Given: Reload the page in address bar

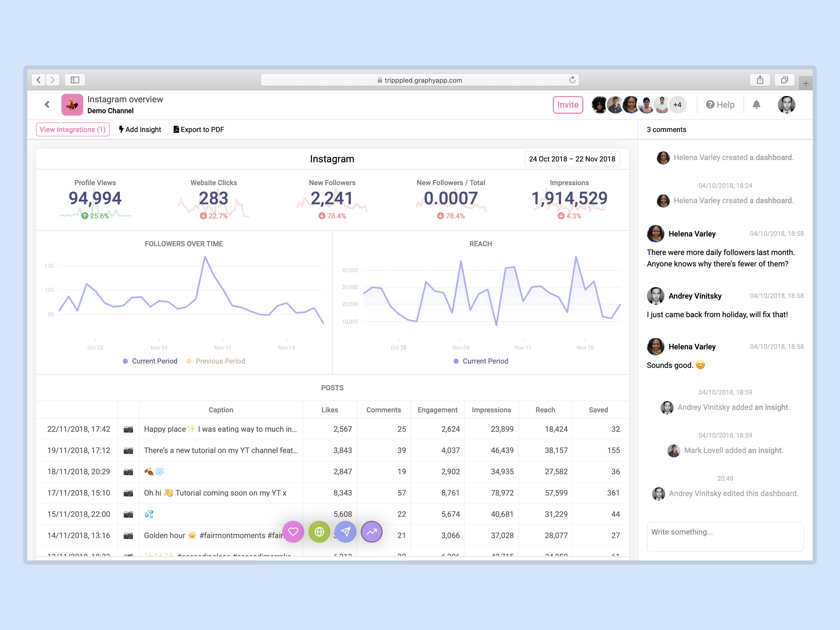Looking at the screenshot, I should (572, 80).
